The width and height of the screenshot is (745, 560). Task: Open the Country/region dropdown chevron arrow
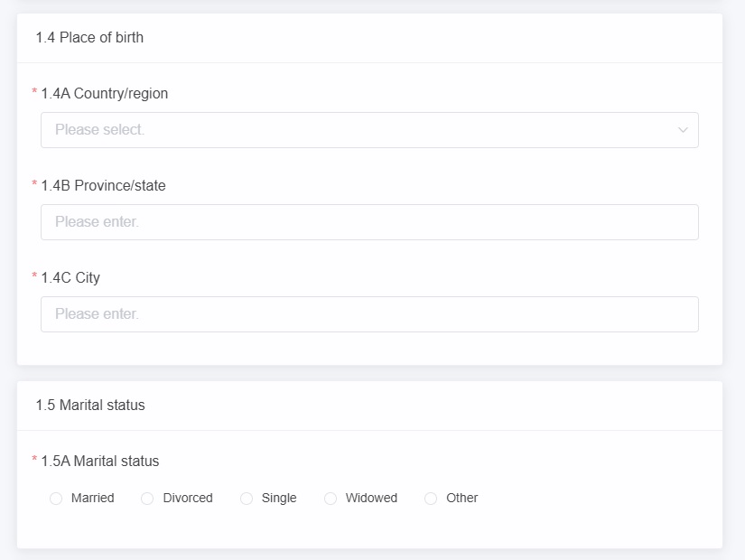(683, 130)
